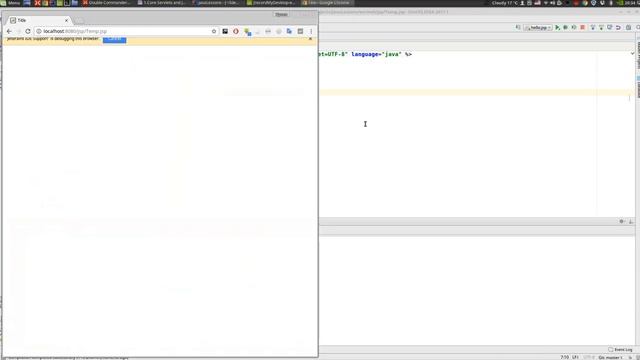Screen dimensions: 640x360
Task: Click the VCS update project icon
Action: tap(593, 28)
